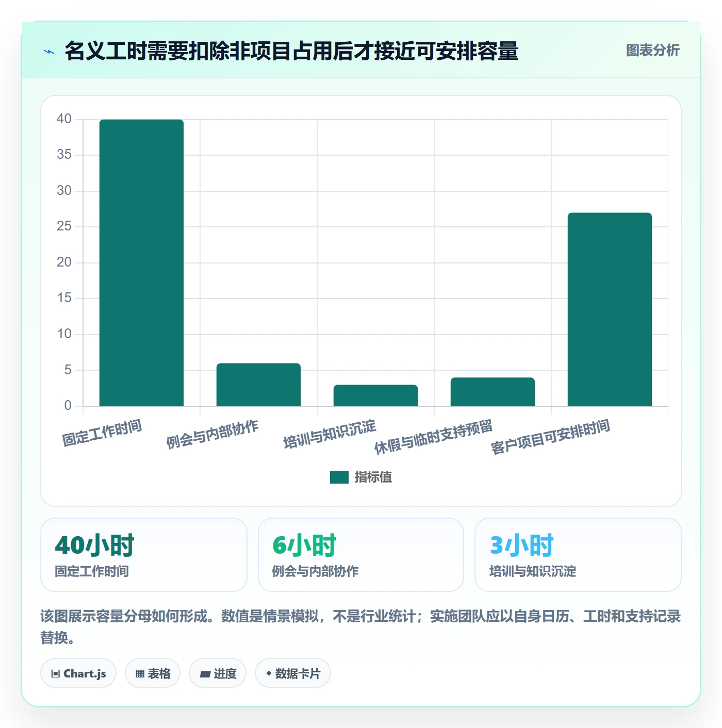Click the 10 y-axis tick value

64,334
